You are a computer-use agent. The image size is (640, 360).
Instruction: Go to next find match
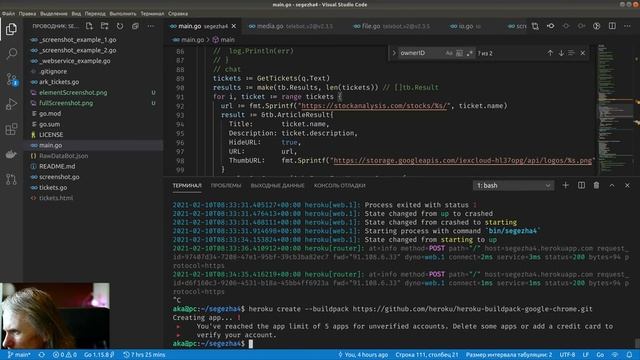click(x=561, y=53)
